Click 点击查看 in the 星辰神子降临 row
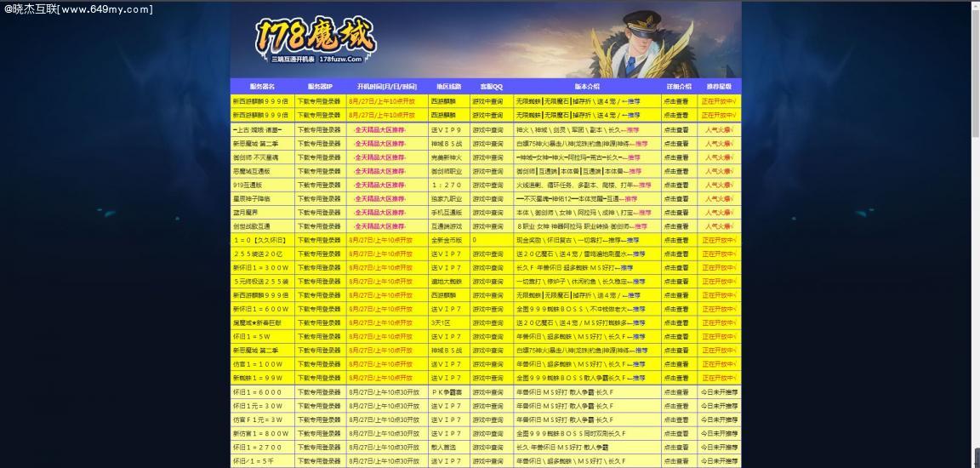Image resolution: width=980 pixels, height=468 pixels. (x=676, y=199)
